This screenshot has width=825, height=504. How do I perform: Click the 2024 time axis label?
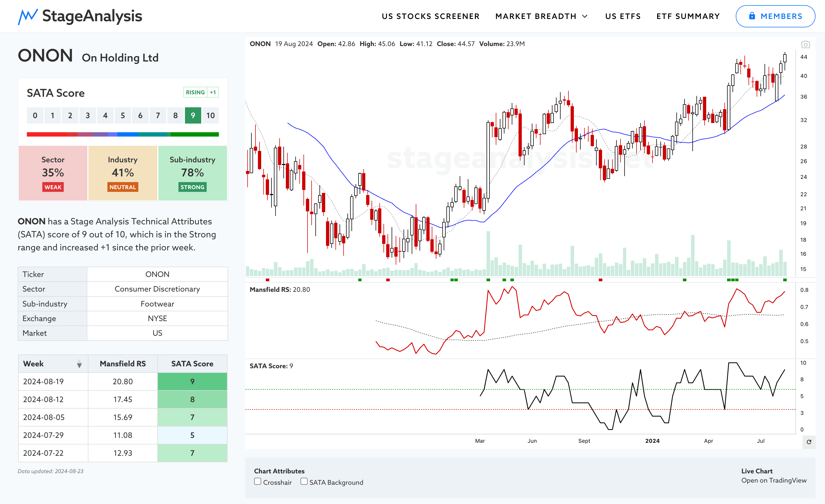pyautogui.click(x=652, y=441)
